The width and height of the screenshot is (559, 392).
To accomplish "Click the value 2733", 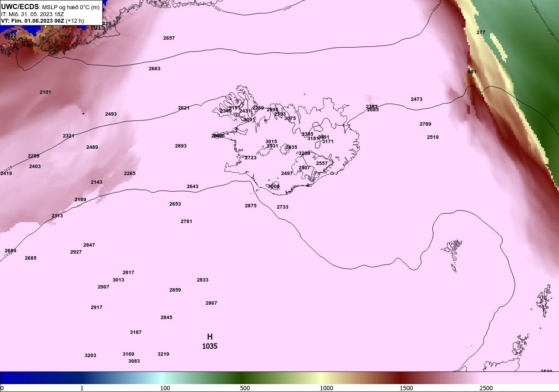I will tap(283, 207).
